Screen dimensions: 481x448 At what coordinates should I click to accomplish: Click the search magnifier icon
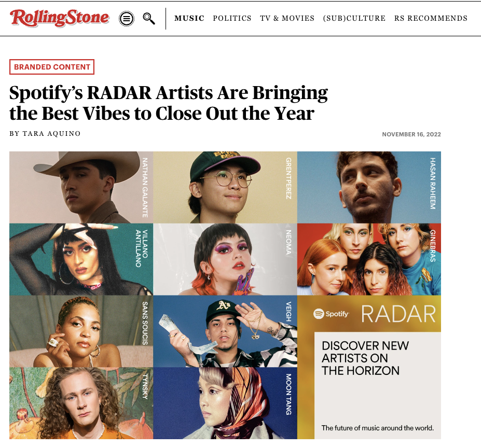(x=149, y=19)
